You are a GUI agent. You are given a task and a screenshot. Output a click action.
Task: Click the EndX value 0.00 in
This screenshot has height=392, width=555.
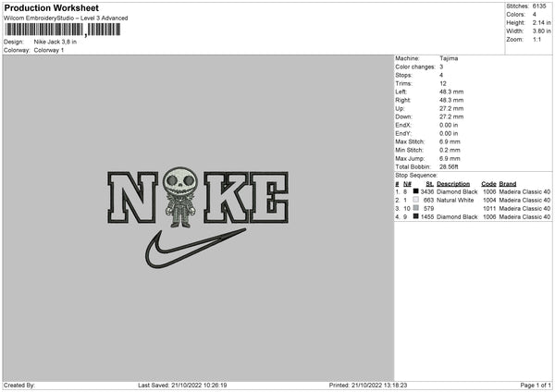click(449, 125)
